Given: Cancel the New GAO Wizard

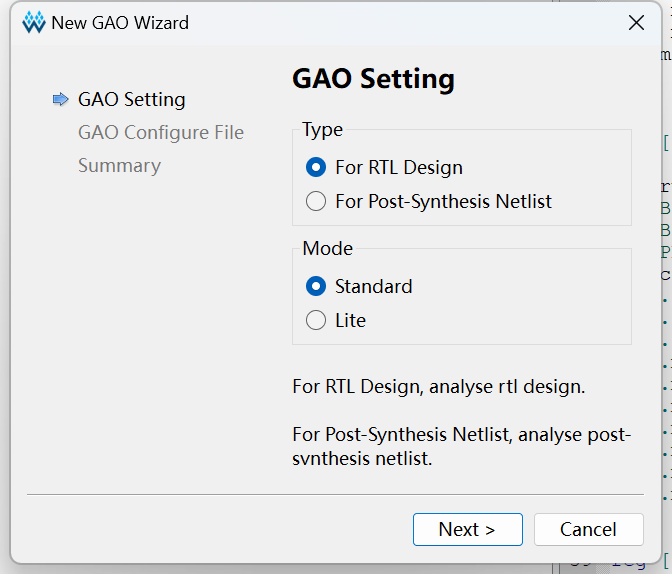Looking at the screenshot, I should coord(588,529).
